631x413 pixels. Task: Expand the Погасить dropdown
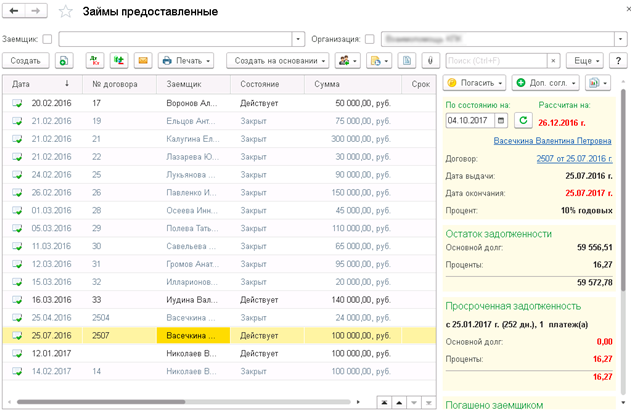[x=474, y=83]
